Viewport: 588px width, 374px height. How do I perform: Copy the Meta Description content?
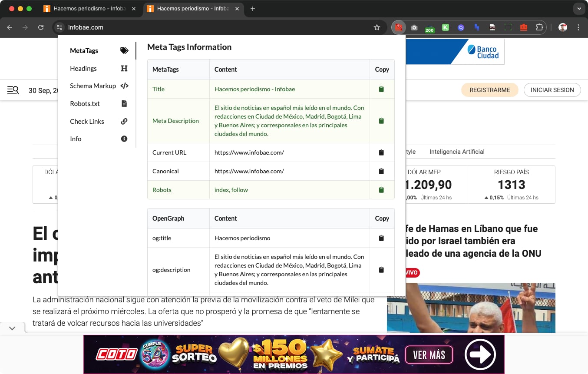point(381,121)
